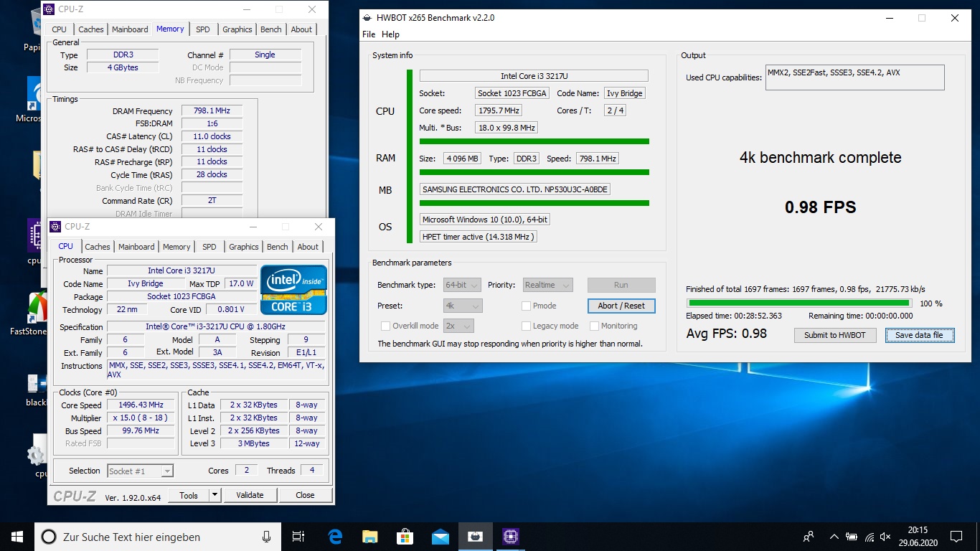Image resolution: width=980 pixels, height=551 pixels.
Task: Click the Abort / Reset button
Action: (x=621, y=306)
